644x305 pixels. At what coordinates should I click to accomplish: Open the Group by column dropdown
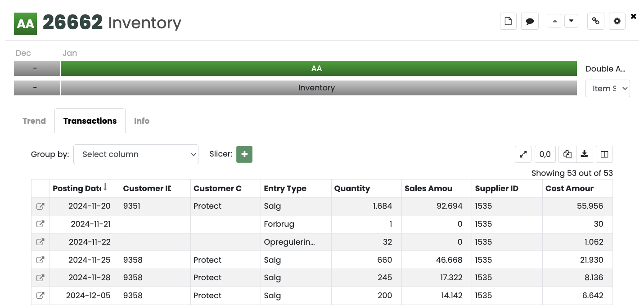coord(135,154)
